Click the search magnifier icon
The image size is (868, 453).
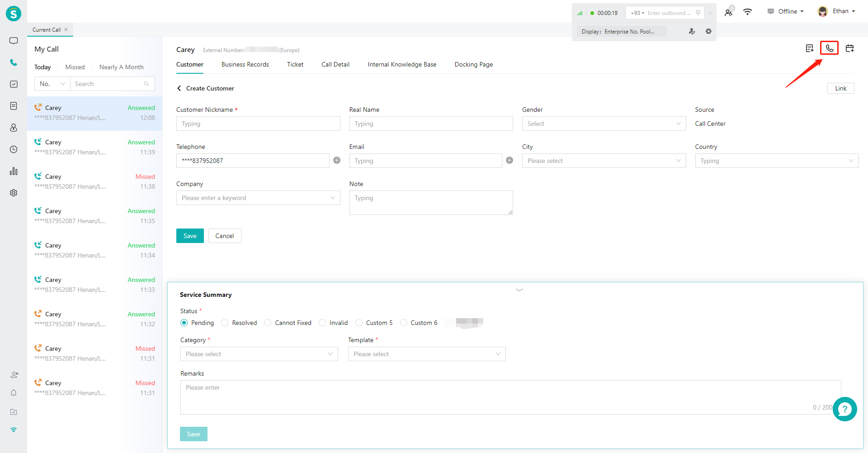coord(146,84)
